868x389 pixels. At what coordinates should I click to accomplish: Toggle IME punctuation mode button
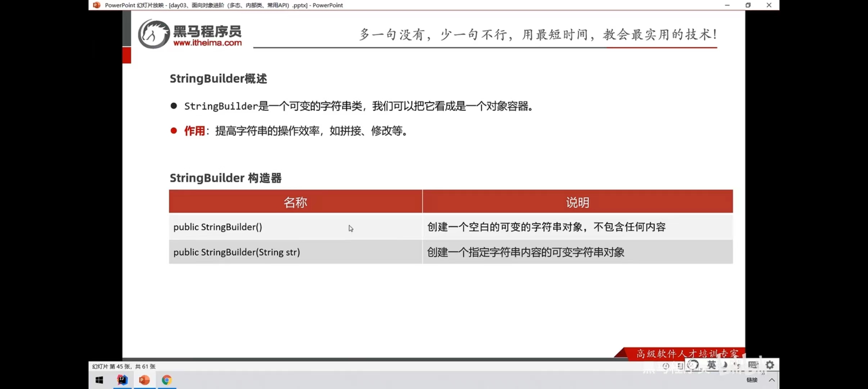737,365
